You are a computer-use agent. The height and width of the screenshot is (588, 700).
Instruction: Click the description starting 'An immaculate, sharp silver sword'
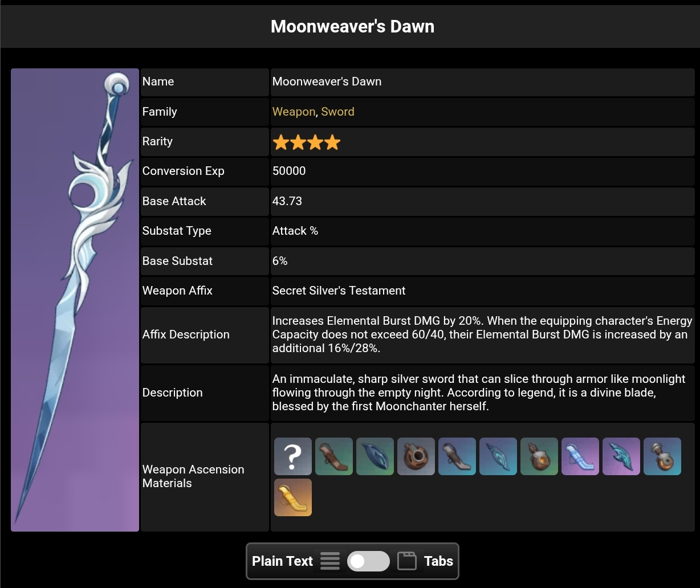pos(479,393)
